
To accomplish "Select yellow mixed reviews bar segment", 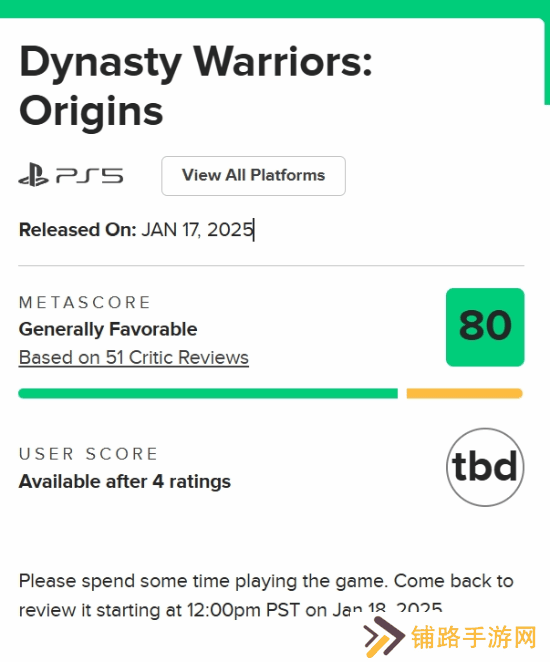I will (x=464, y=393).
